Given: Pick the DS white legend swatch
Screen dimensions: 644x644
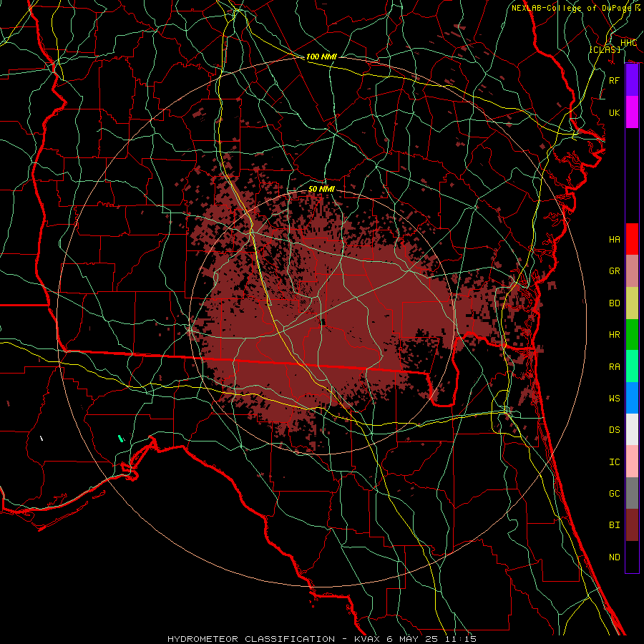Looking at the screenshot, I should click(632, 429).
